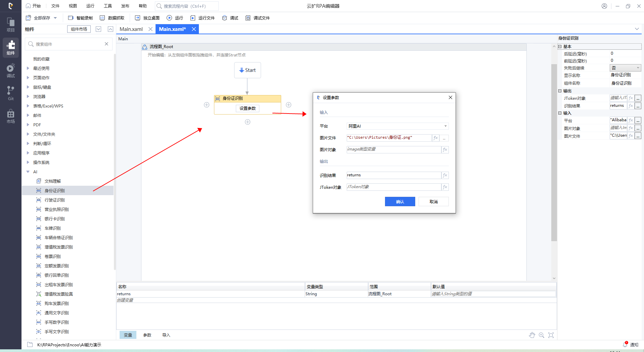Screen dimensions: 644x352
Task: Click the 全部保存 toolbar button
Action: click(x=38, y=18)
